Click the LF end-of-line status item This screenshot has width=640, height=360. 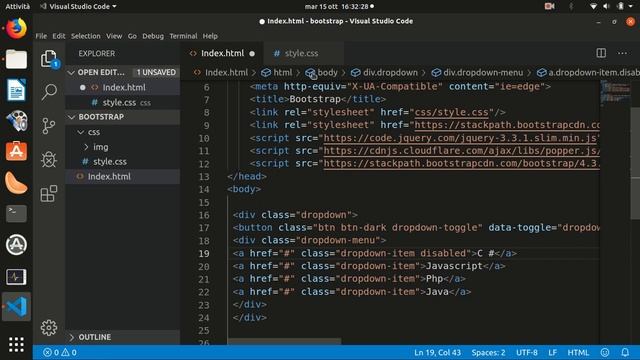click(552, 352)
